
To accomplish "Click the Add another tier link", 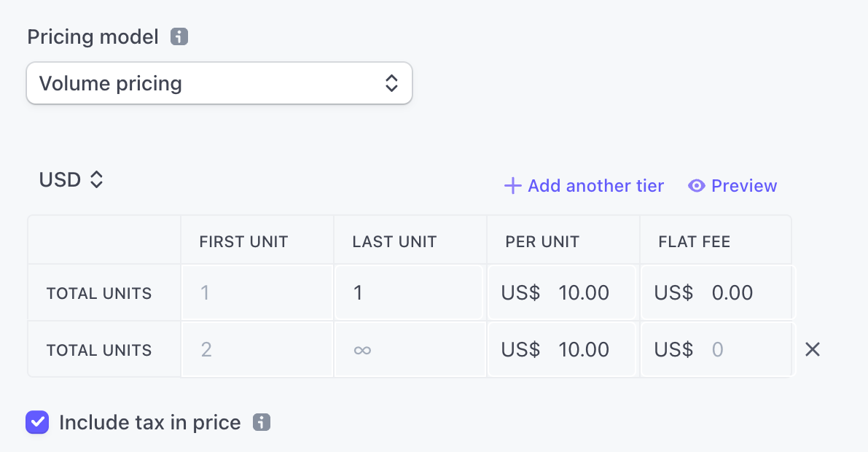I will click(584, 186).
